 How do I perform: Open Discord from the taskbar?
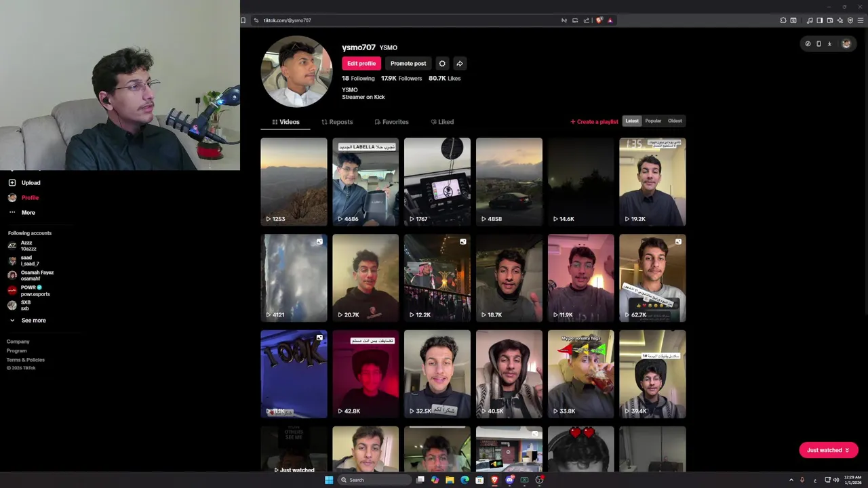pos(509,480)
